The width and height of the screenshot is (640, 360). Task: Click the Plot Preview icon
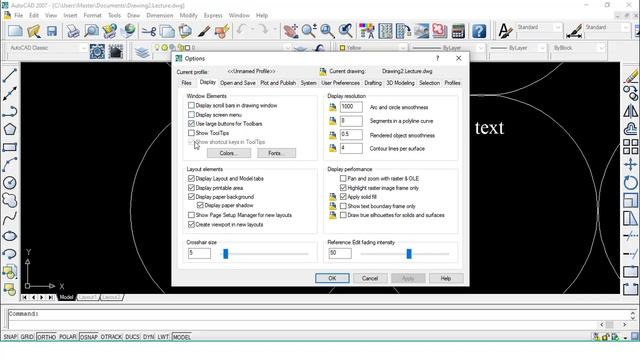[91, 31]
